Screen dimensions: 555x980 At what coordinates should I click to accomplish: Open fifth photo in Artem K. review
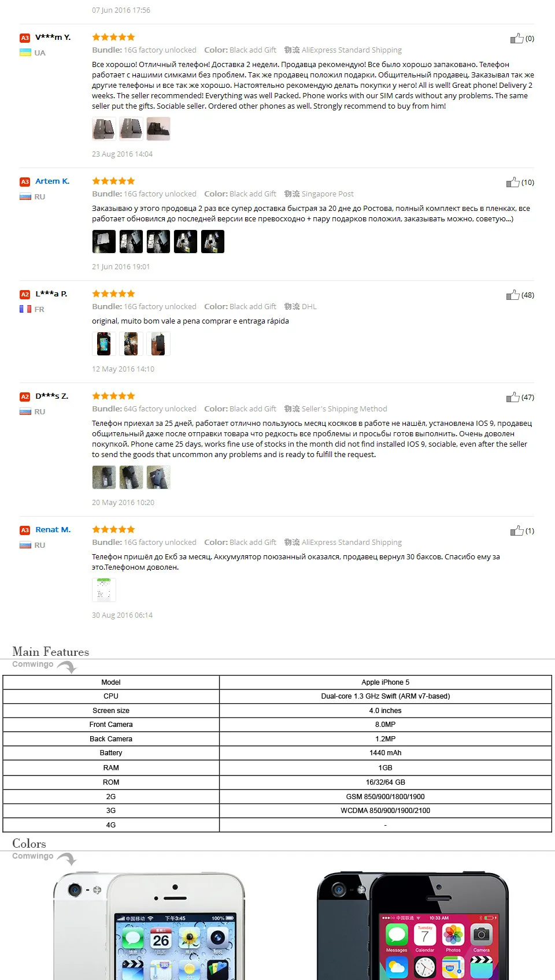click(213, 242)
